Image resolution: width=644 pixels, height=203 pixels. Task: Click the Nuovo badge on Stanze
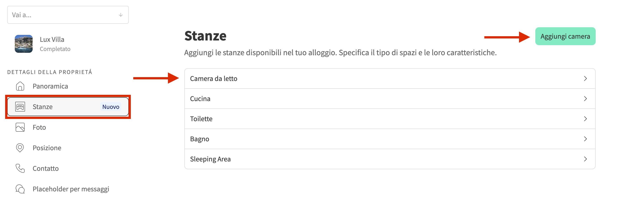111,107
